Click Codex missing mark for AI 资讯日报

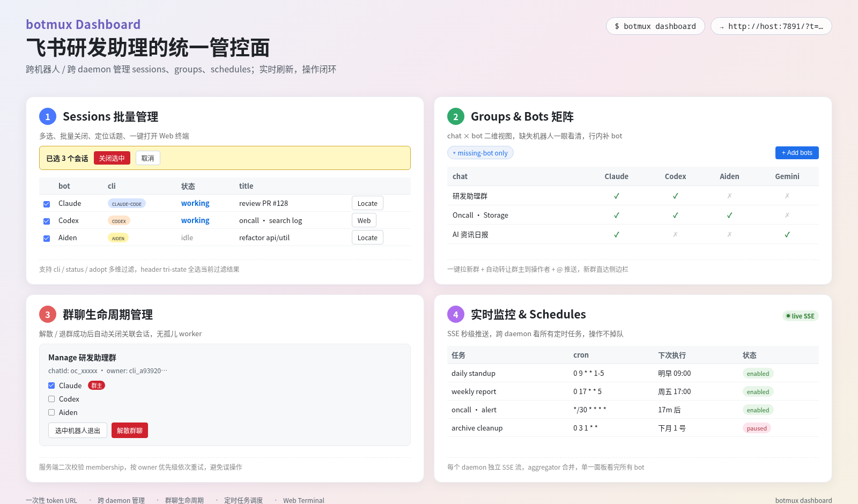tap(675, 234)
